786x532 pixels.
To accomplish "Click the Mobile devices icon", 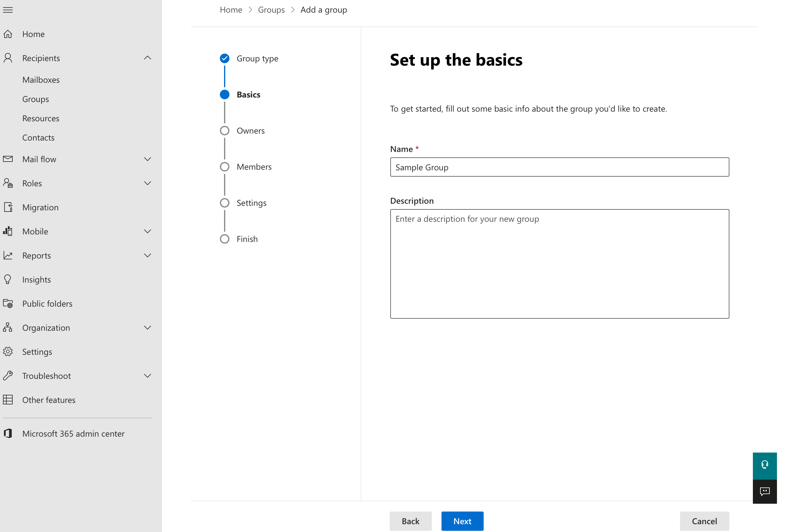I will pyautogui.click(x=8, y=231).
